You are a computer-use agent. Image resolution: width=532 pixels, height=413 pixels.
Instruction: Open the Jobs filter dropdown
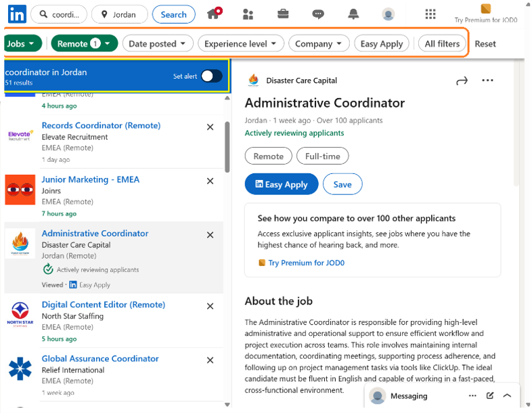(x=22, y=44)
